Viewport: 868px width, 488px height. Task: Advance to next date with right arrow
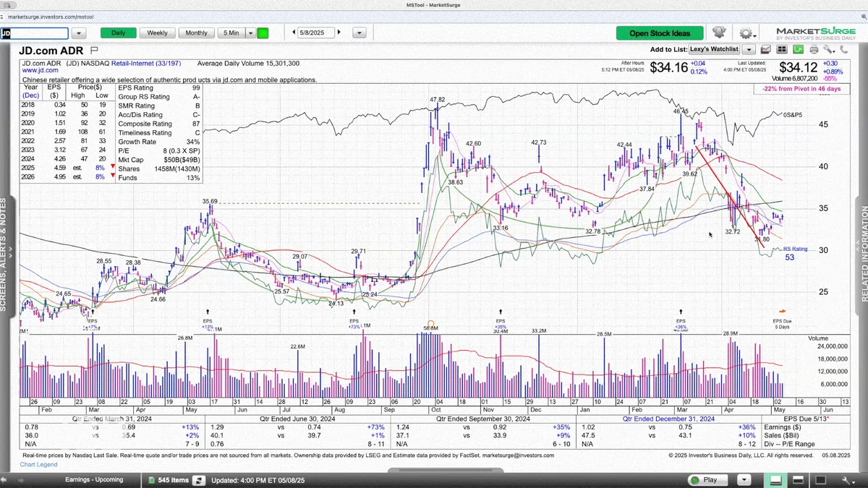pyautogui.click(x=339, y=33)
